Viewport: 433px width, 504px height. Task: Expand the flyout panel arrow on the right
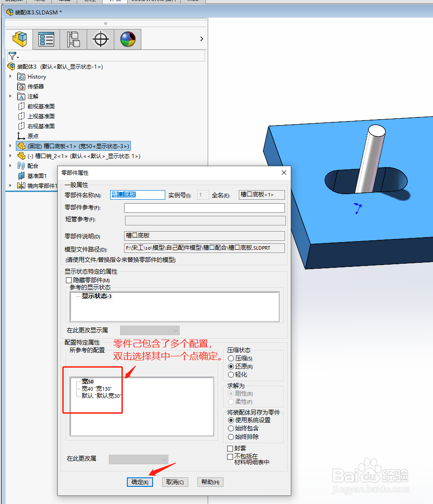(201, 39)
